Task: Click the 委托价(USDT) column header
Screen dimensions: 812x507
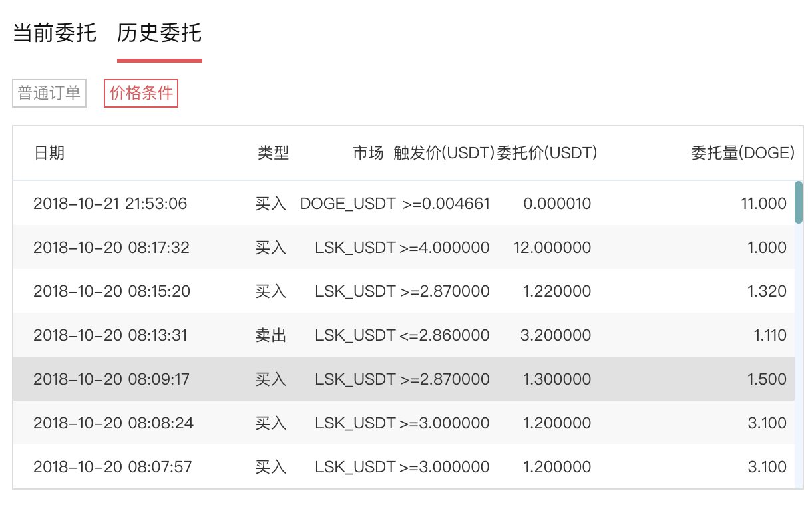Action: point(547,153)
